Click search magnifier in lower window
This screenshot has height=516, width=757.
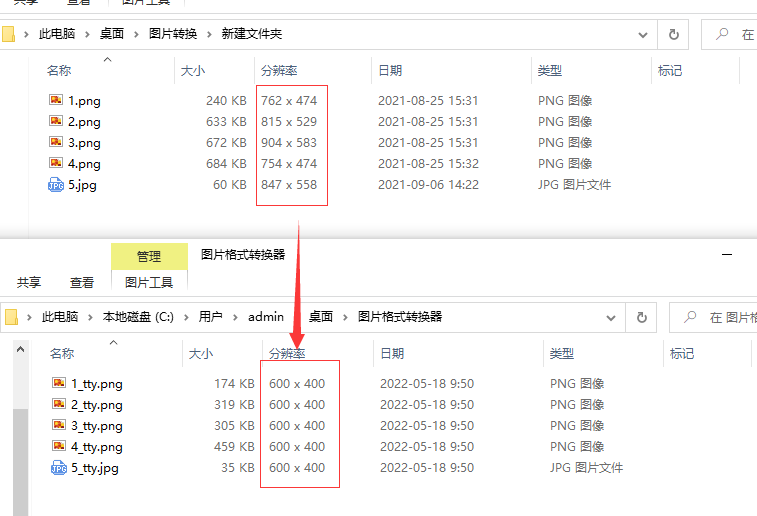click(x=690, y=317)
